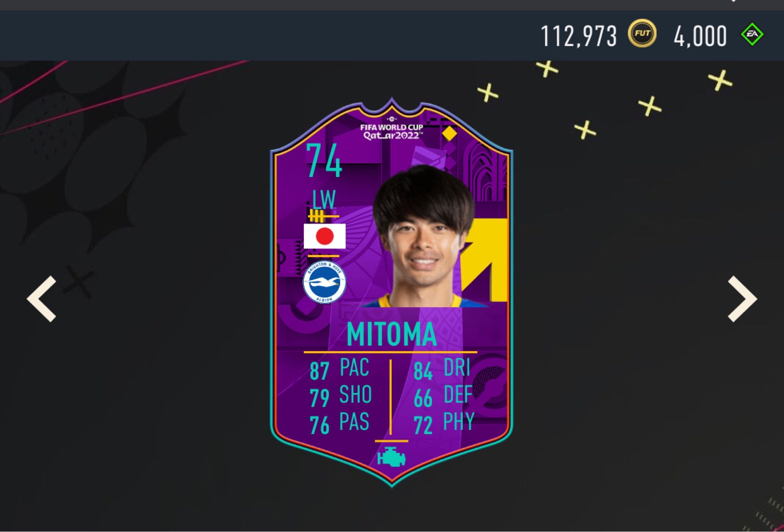
Task: Click the FIFA World Cup Qatar 2022 logo
Action: click(392, 128)
